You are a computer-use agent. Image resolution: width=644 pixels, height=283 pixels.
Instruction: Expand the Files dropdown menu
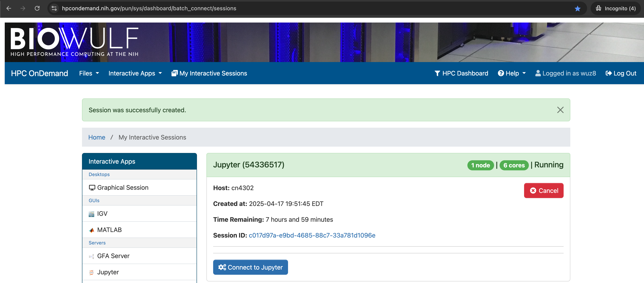tap(89, 73)
